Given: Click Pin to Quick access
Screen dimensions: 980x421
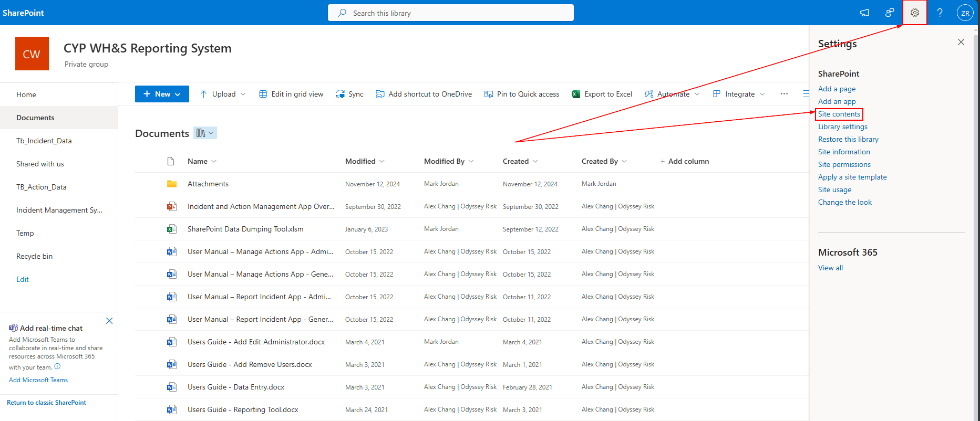Looking at the screenshot, I should [x=522, y=94].
